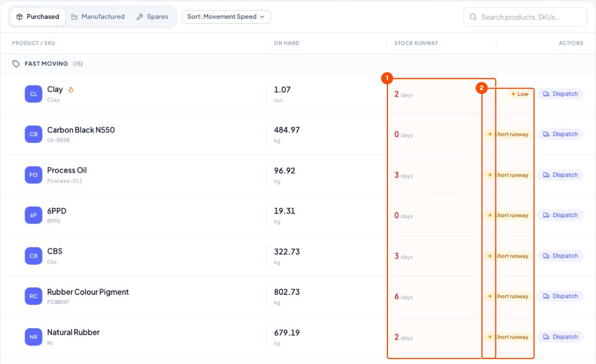Viewport: 596px width, 364px height.
Task: Dispatch the Process Oil item
Action: [560, 175]
